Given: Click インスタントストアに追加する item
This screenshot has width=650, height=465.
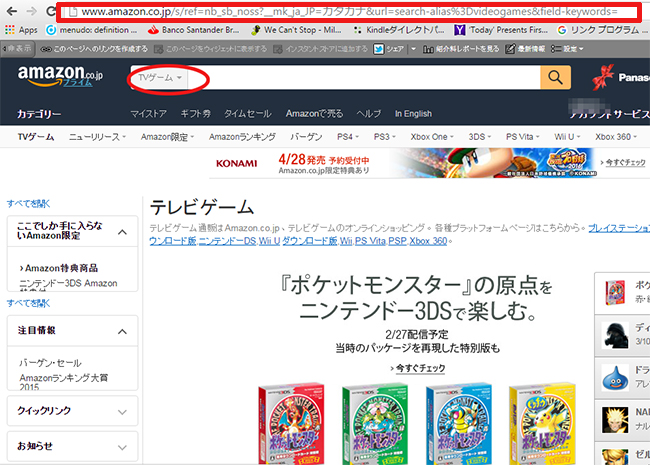Looking at the screenshot, I should [x=320, y=49].
